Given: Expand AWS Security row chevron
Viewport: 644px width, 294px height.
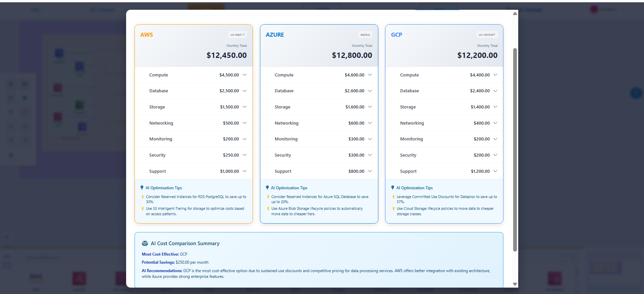Looking at the screenshot, I should (244, 155).
